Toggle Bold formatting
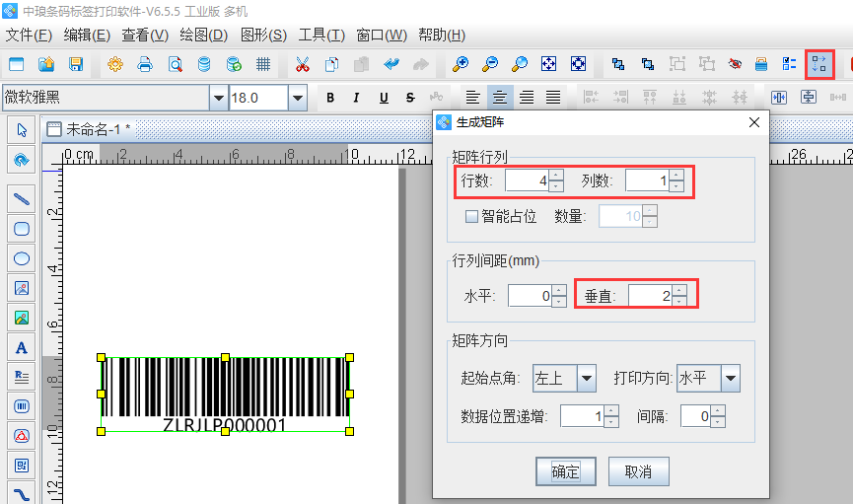The height and width of the screenshot is (504, 853). click(330, 98)
